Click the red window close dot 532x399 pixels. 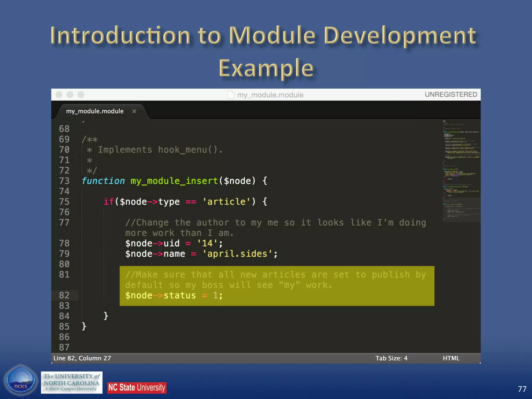(59, 95)
